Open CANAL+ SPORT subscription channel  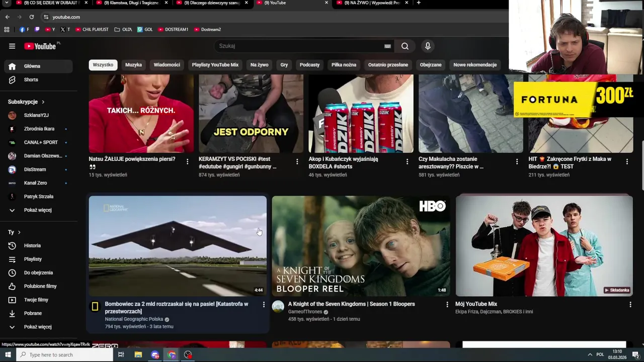(x=38, y=143)
